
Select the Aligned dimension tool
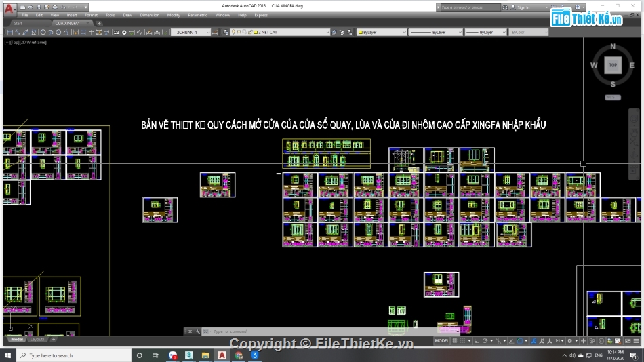18,32
